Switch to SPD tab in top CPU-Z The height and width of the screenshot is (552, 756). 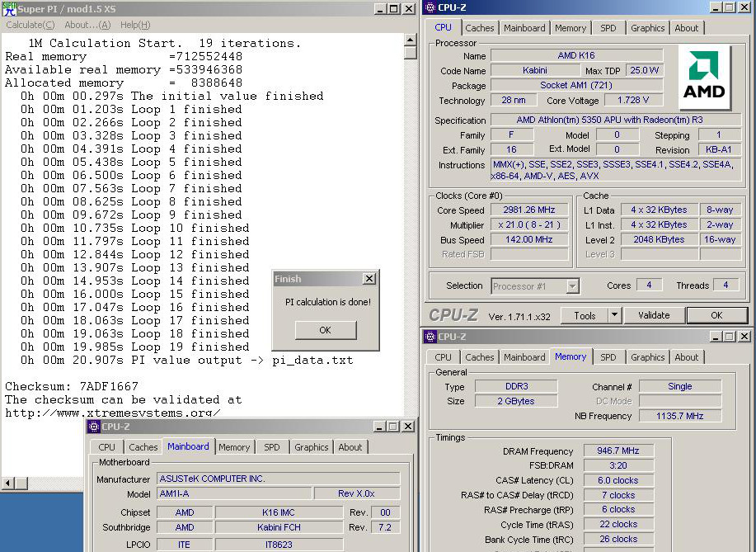(608, 28)
